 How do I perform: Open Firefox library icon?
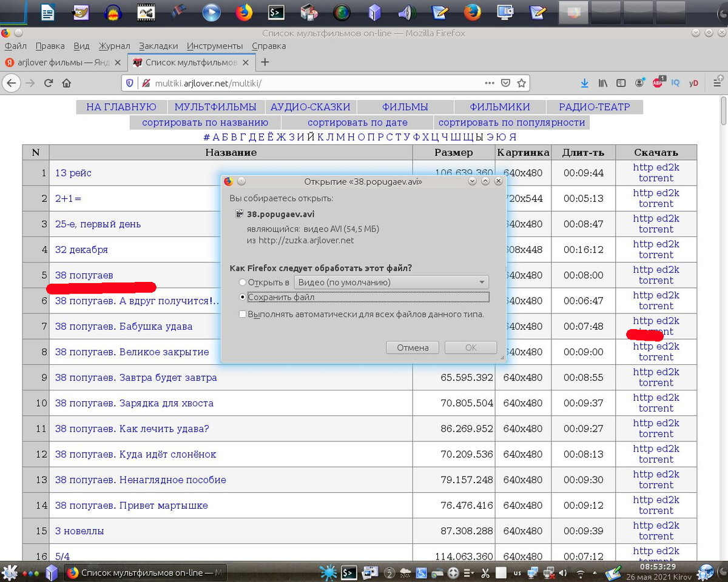click(x=603, y=83)
